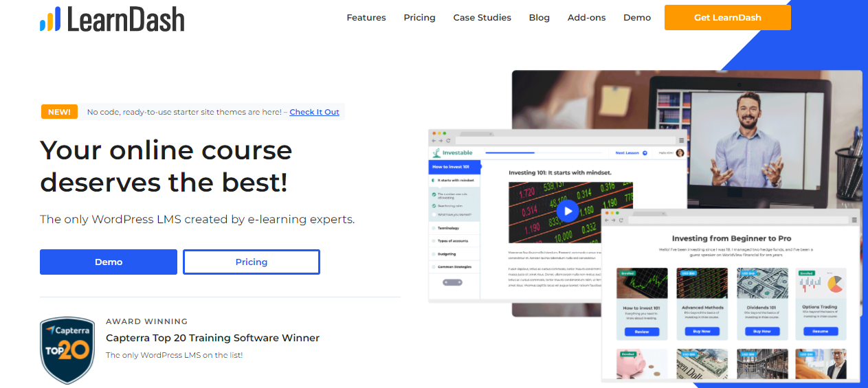Click the gray previous/next pill in the lesson sidebar
The height and width of the screenshot is (388, 868).
(452, 282)
